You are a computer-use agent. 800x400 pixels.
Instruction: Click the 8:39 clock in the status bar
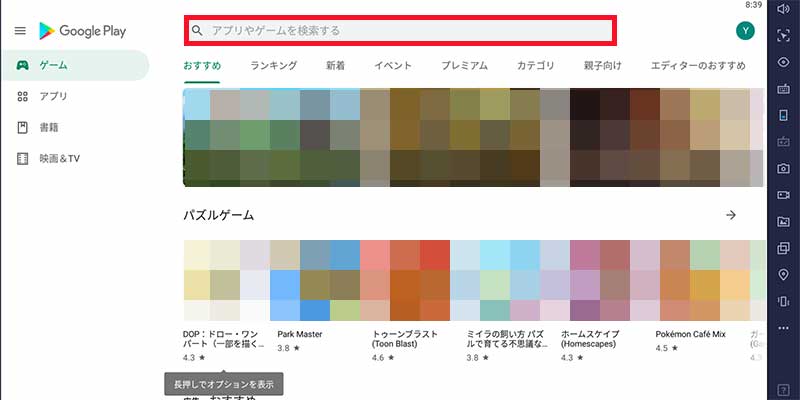pyautogui.click(x=754, y=5)
